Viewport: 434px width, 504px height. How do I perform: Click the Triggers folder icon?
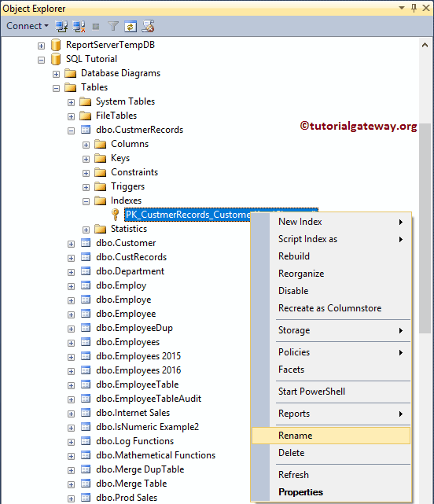pos(101,186)
